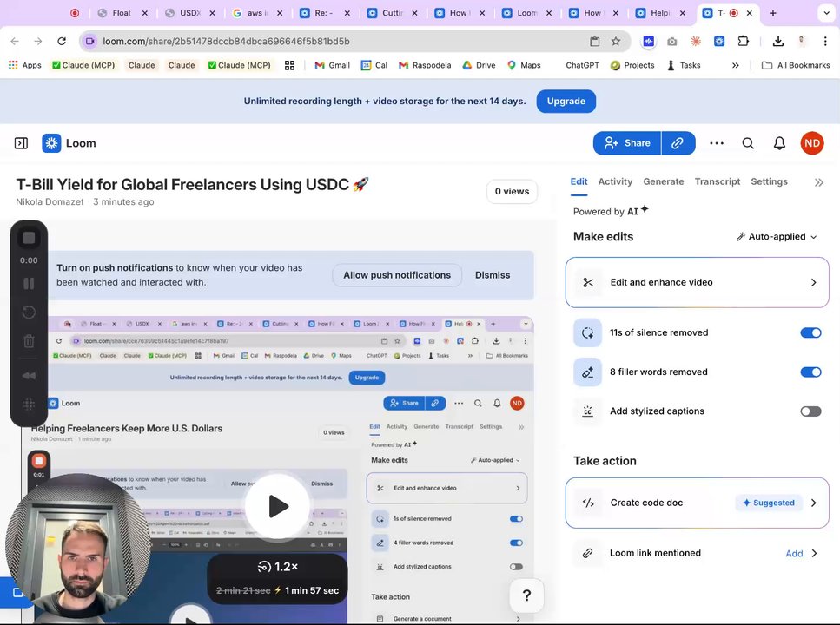
Task: Switch to the Activity tab
Action: tap(615, 181)
